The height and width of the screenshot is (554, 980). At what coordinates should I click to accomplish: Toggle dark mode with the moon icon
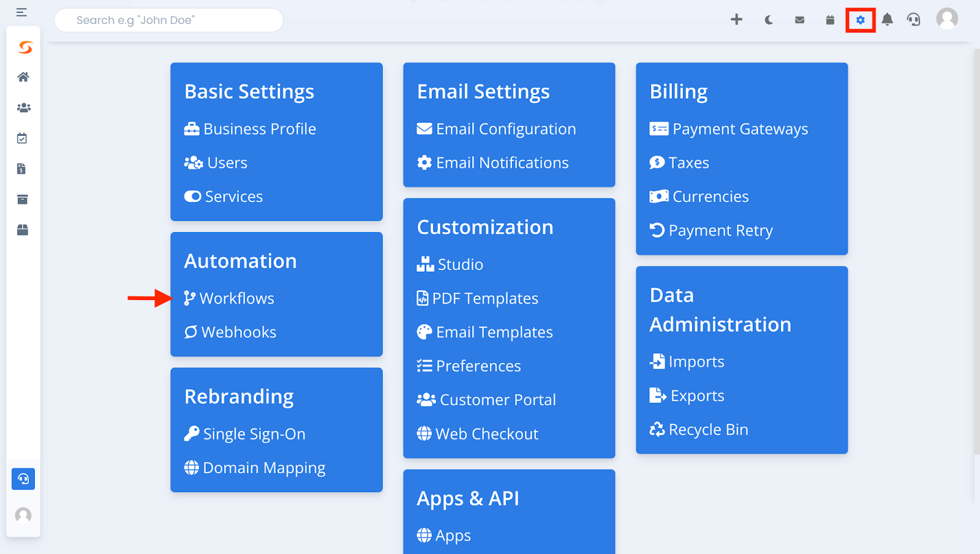pos(769,20)
